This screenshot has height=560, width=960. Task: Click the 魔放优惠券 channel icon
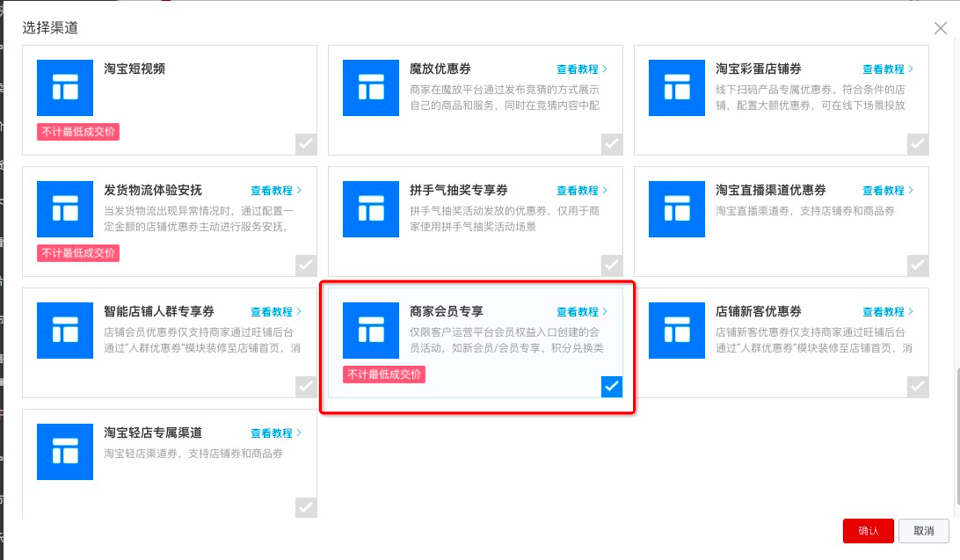tap(371, 88)
